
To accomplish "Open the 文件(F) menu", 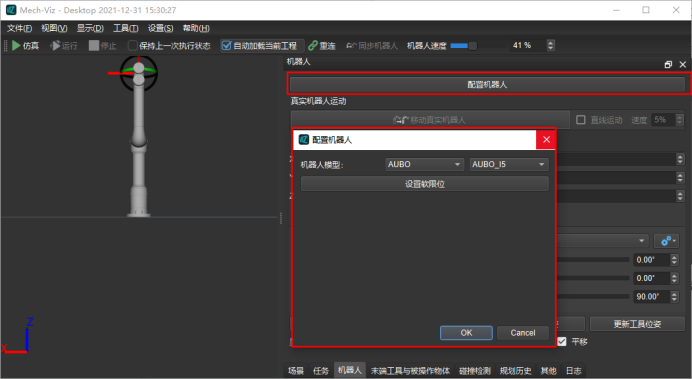I will click(x=19, y=28).
